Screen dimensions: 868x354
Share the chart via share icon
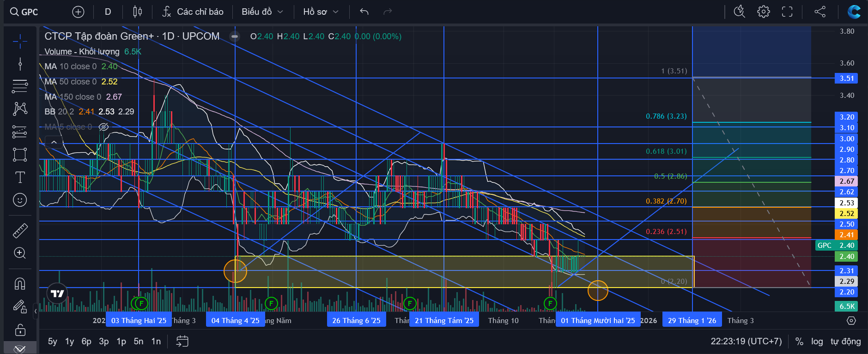820,12
